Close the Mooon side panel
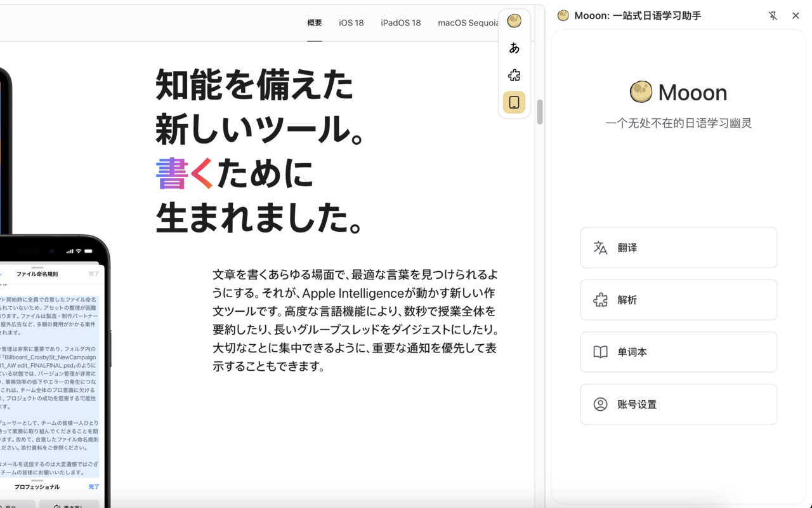The height and width of the screenshot is (508, 812). pos(796,16)
